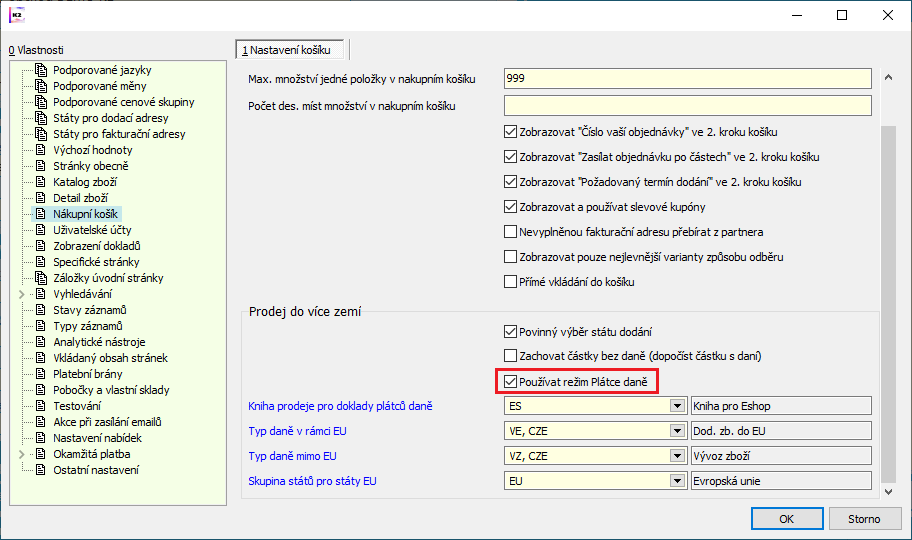
Task: Select Nastavení nabídek in the tree
Action: [97, 438]
